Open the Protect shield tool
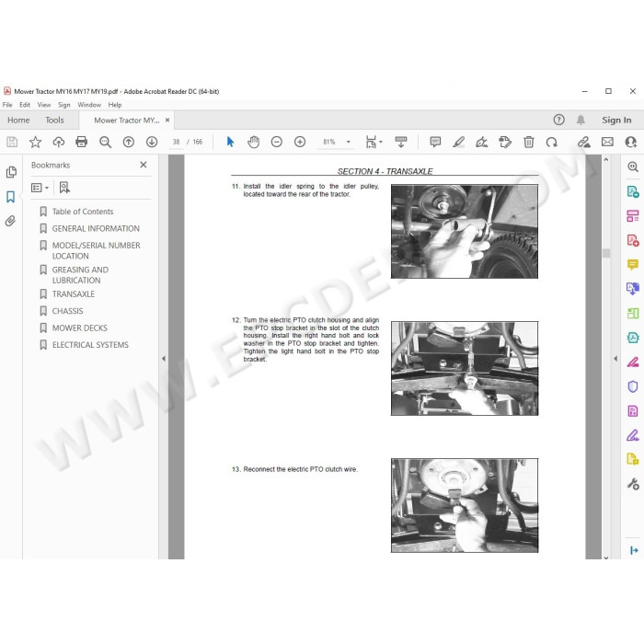Viewport: 644px width, 644px height. pos(633,386)
